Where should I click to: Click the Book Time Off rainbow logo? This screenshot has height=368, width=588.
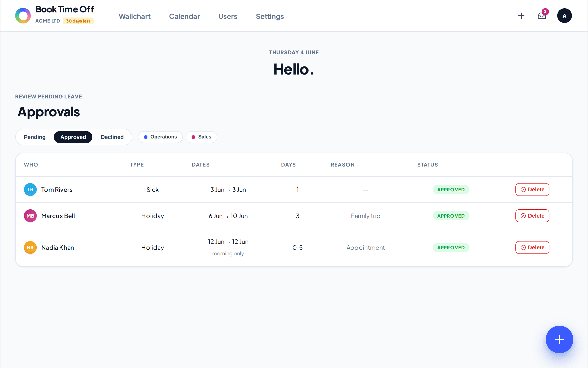click(23, 16)
